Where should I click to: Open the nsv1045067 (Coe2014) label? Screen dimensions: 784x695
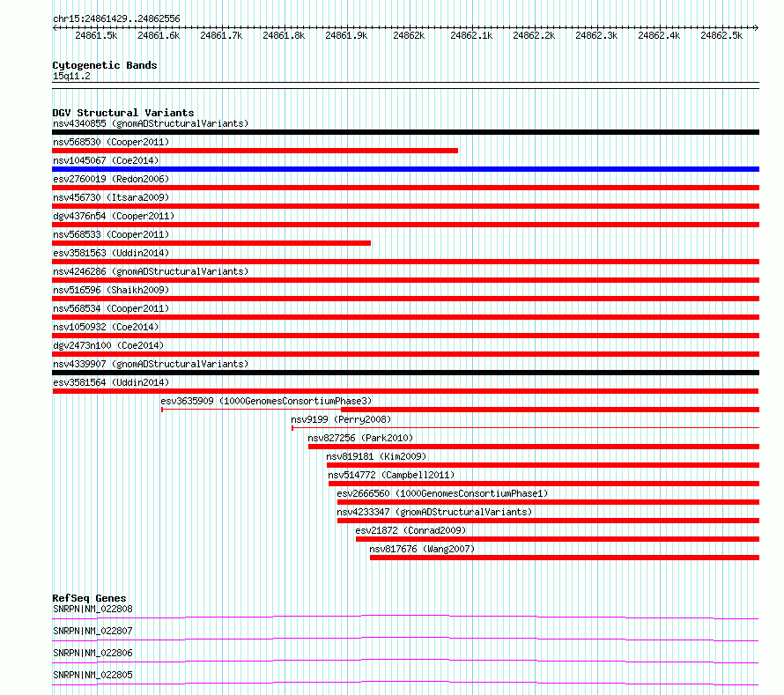click(x=106, y=160)
